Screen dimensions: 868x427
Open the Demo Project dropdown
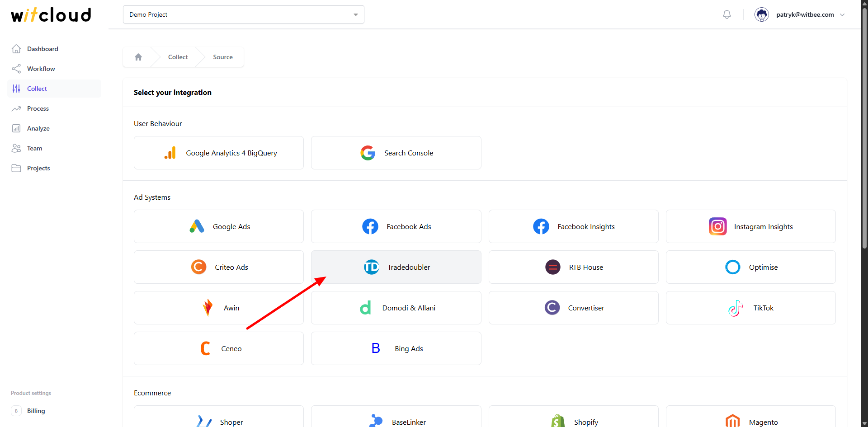[244, 14]
